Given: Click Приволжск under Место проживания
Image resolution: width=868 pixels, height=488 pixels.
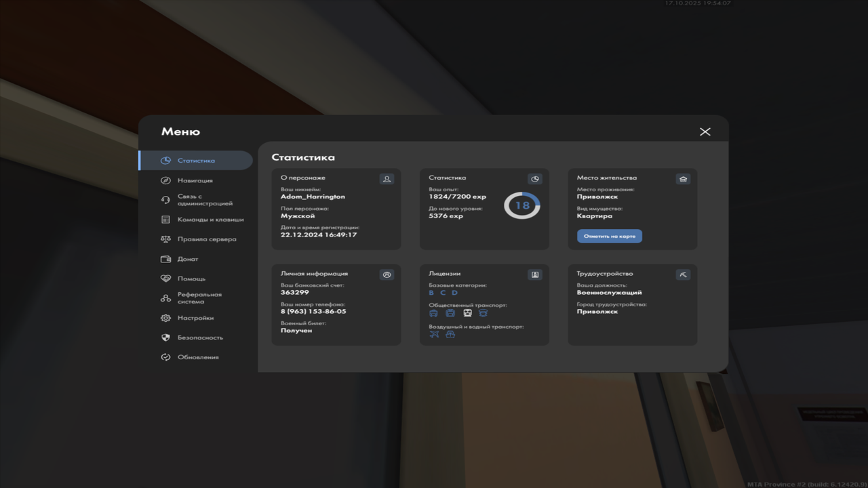Looking at the screenshot, I should click(x=597, y=197).
